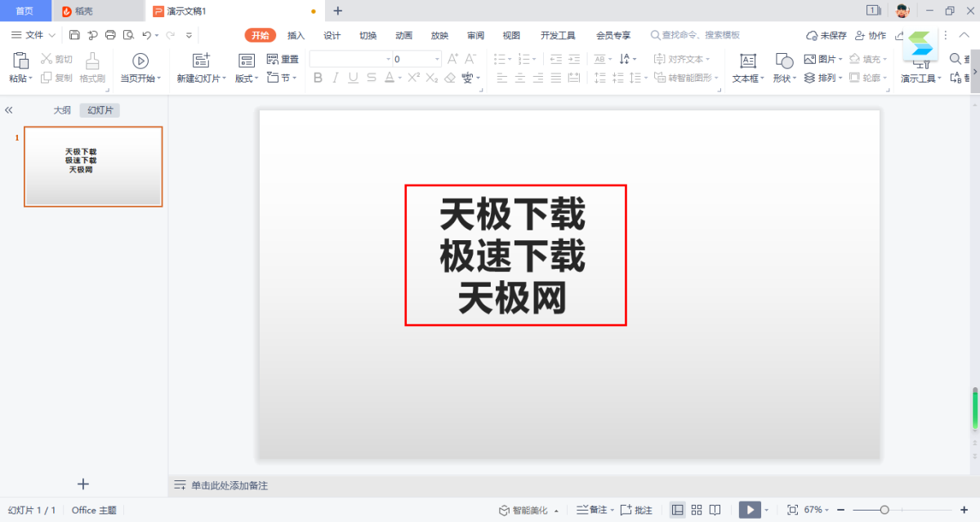Open the 文件 menu dropdown

coord(33,35)
